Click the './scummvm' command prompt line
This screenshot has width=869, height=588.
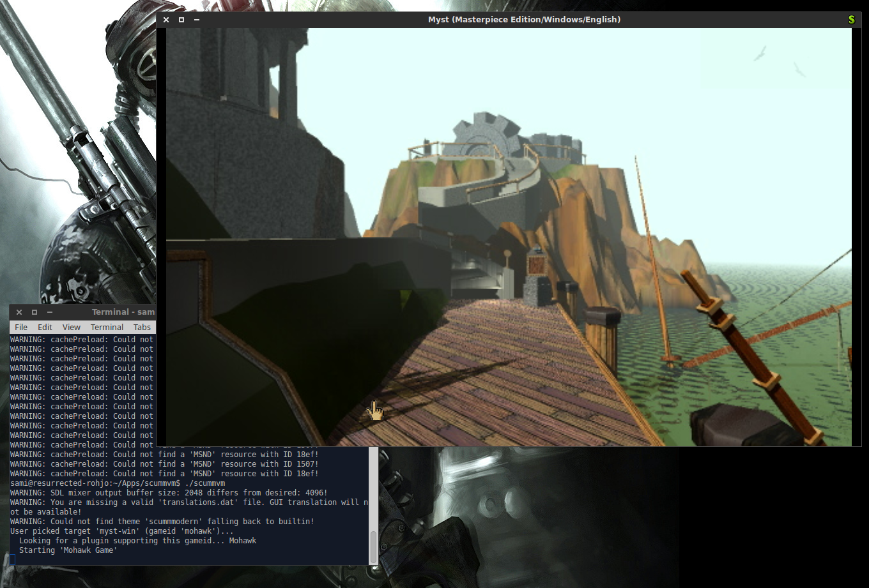pos(118,483)
